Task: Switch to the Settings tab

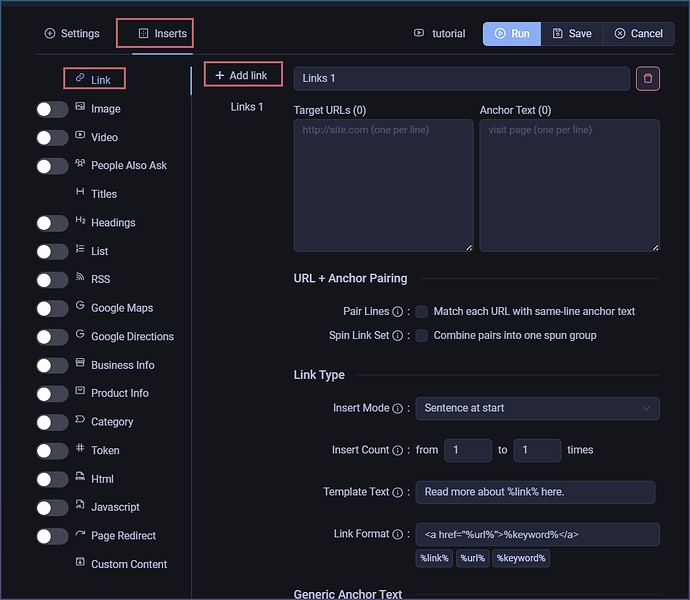Action: (x=72, y=33)
